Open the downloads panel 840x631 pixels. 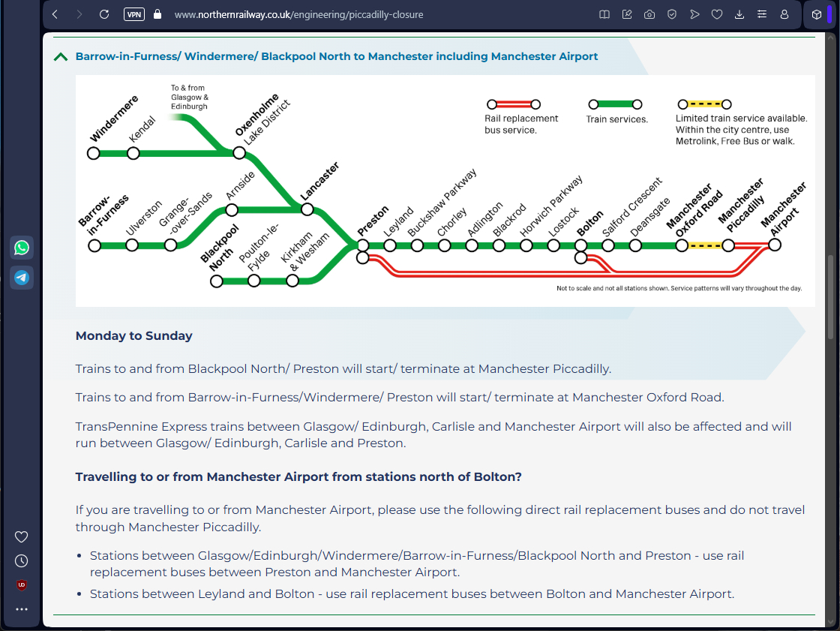739,14
